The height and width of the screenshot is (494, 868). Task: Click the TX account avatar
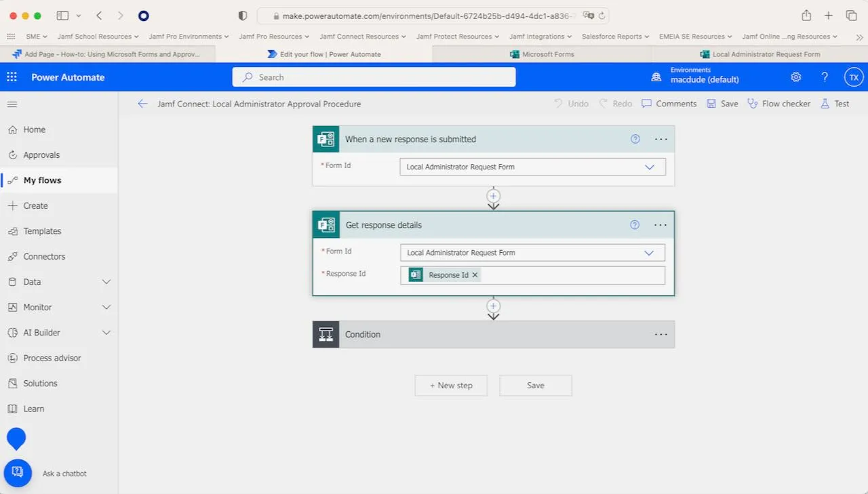(x=853, y=77)
